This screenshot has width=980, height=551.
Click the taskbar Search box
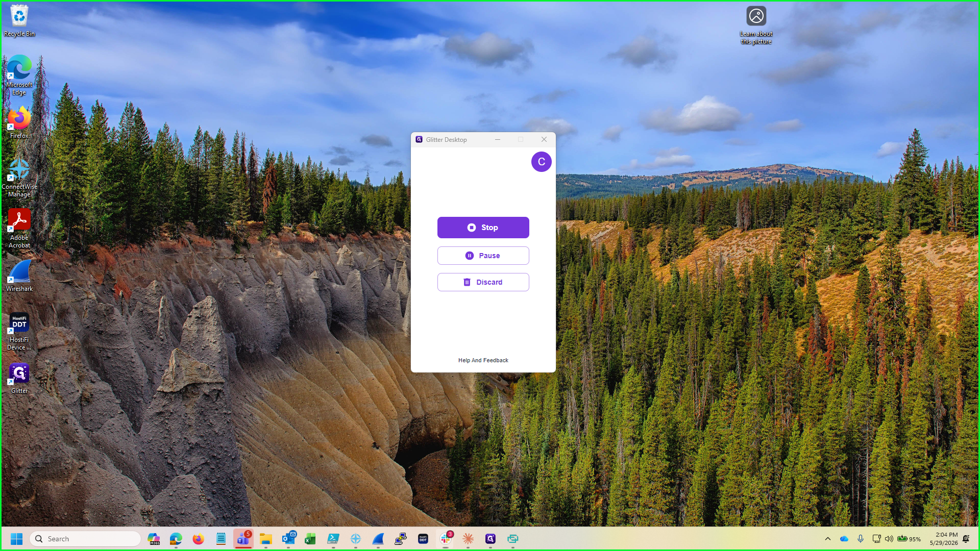tap(85, 539)
